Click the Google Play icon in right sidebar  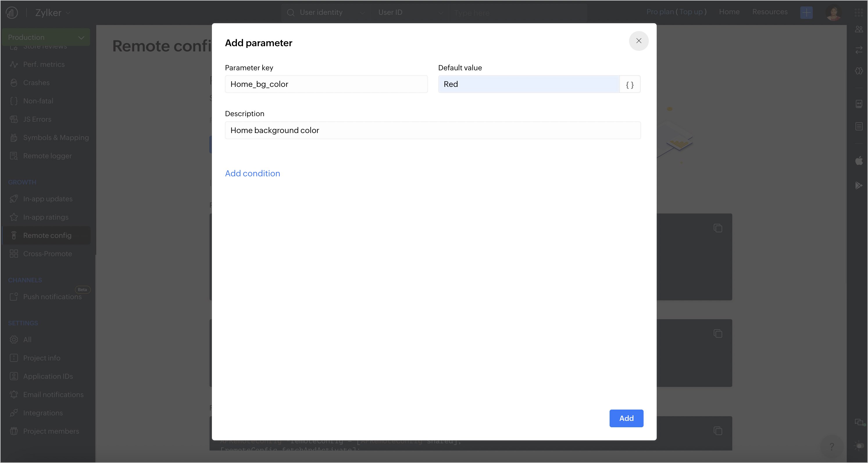[x=859, y=186]
